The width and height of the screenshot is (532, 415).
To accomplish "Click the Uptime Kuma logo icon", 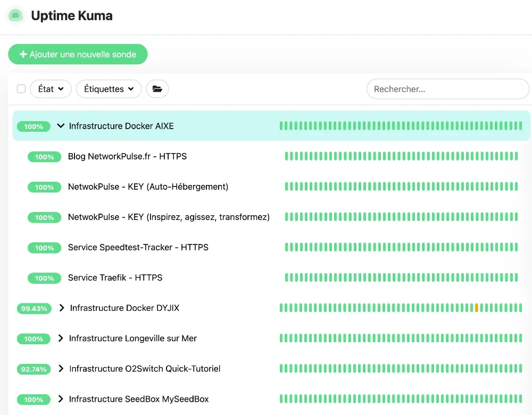I will coord(15,15).
